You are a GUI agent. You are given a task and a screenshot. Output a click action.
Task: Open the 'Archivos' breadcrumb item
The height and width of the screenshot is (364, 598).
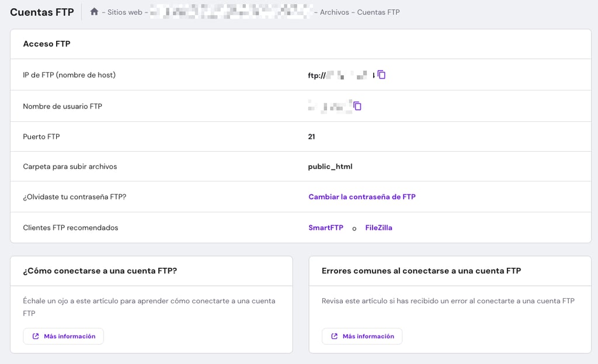335,12
